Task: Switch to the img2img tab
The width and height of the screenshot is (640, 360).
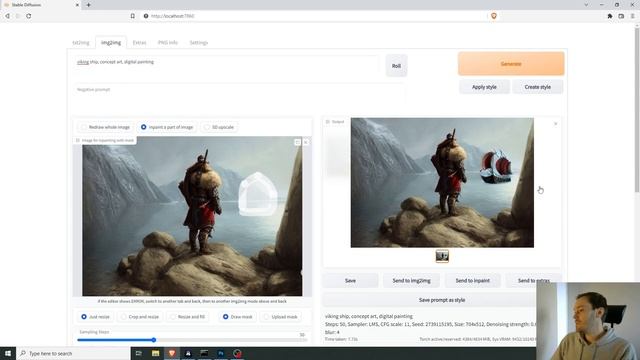Action: coord(111,42)
